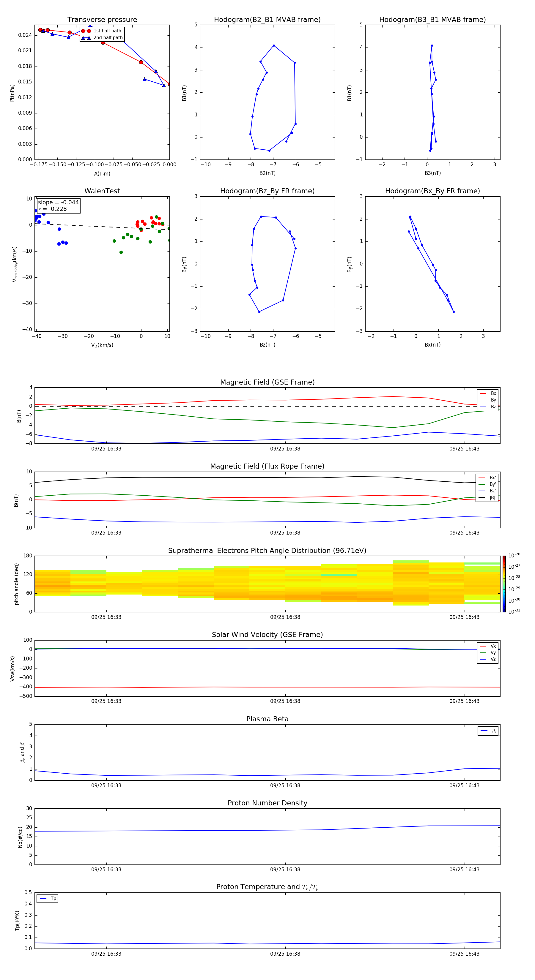Select the "B3(nT)" x-axis label
The width and height of the screenshot is (535, 980).
tap(432, 173)
